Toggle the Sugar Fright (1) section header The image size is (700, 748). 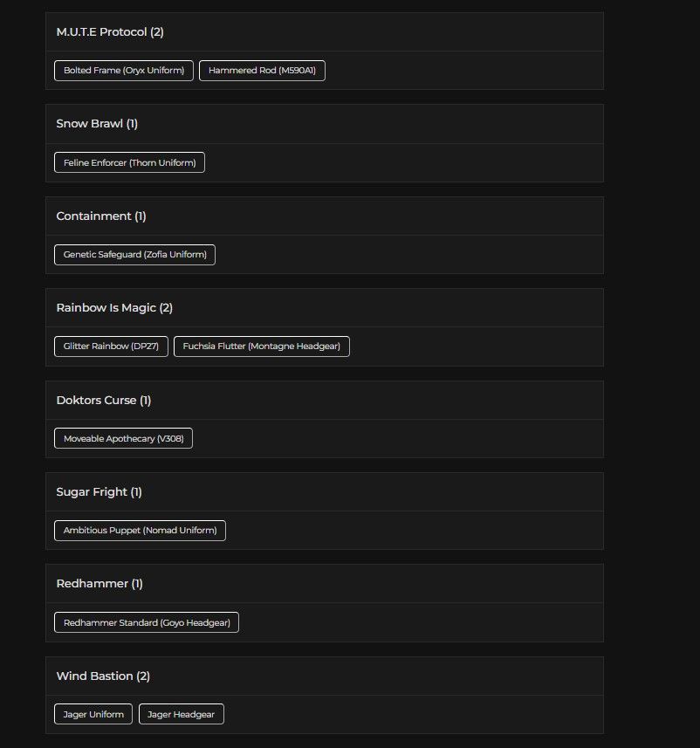[x=325, y=491]
